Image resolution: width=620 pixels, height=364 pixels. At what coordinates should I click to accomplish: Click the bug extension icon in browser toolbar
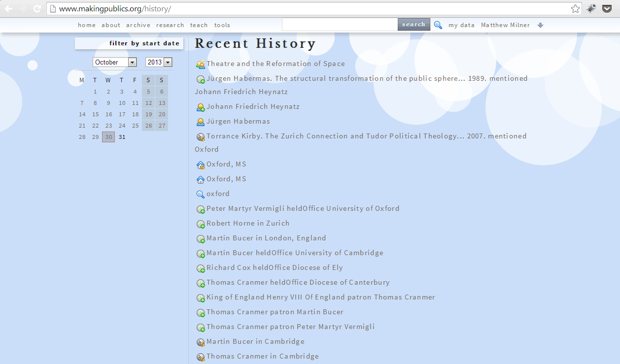[591, 8]
